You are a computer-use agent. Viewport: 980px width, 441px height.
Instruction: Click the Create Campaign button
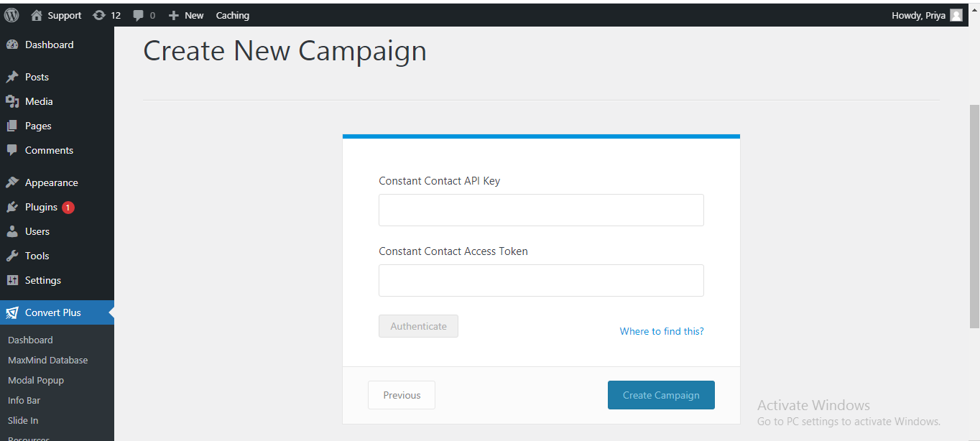pyautogui.click(x=661, y=395)
